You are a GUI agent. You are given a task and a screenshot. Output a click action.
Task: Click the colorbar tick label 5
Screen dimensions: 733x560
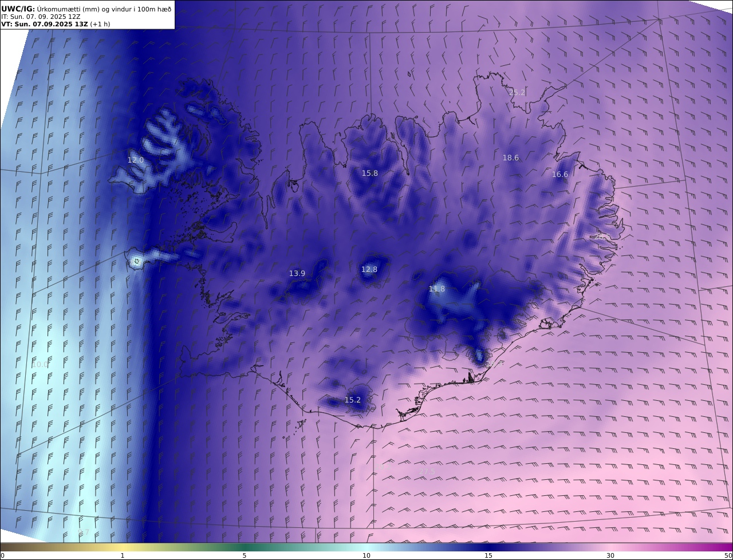coord(245,555)
